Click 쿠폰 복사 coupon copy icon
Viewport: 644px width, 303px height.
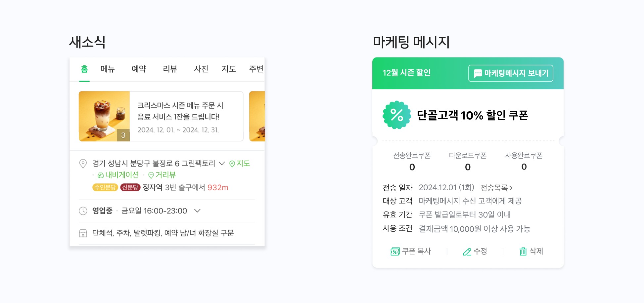(395, 251)
